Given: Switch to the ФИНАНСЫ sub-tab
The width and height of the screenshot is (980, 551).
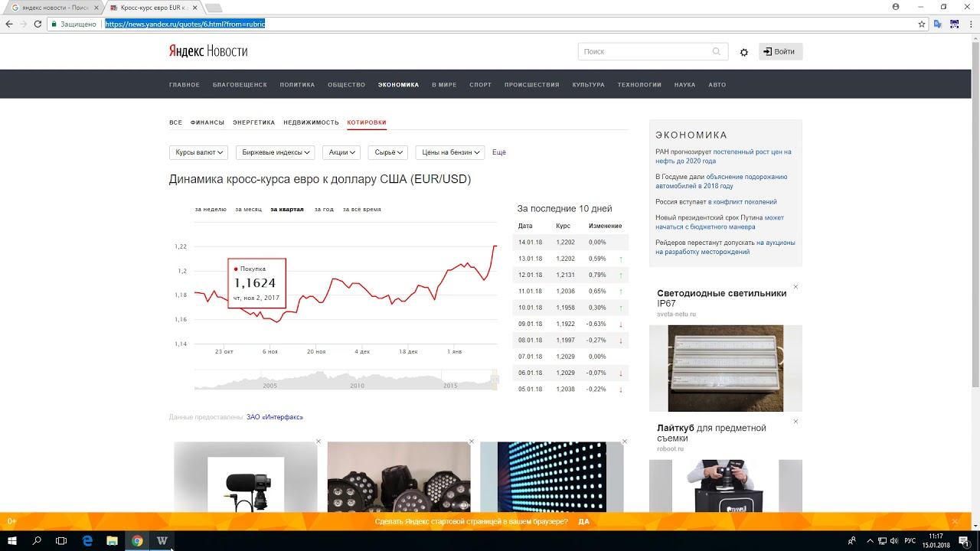Looking at the screenshot, I should pos(207,122).
